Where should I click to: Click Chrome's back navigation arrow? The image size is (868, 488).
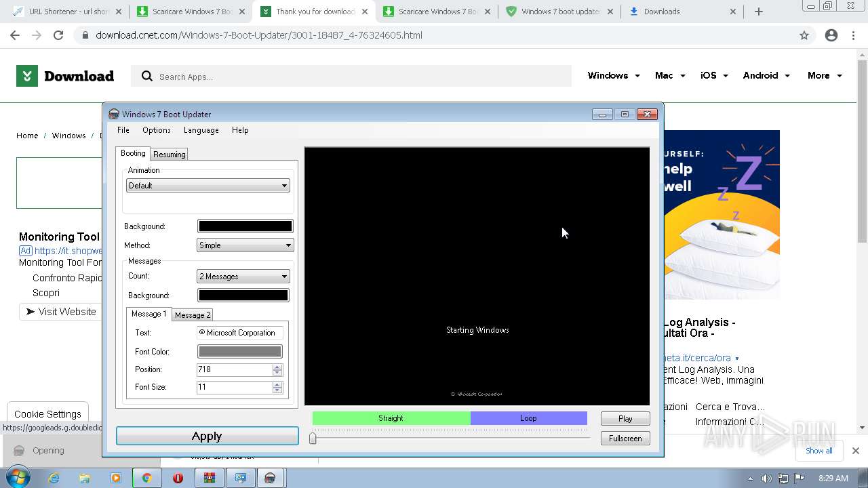[15, 35]
